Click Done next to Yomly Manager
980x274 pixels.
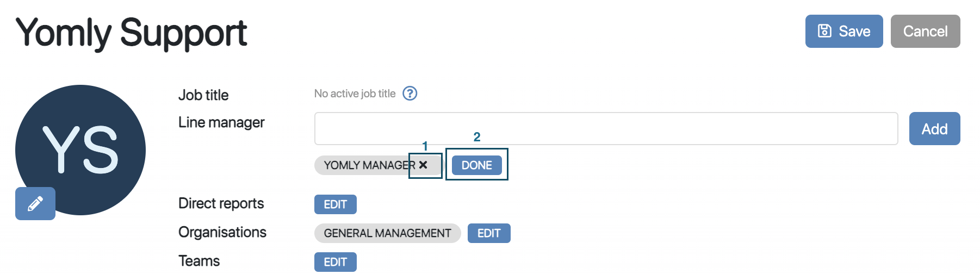[476, 165]
